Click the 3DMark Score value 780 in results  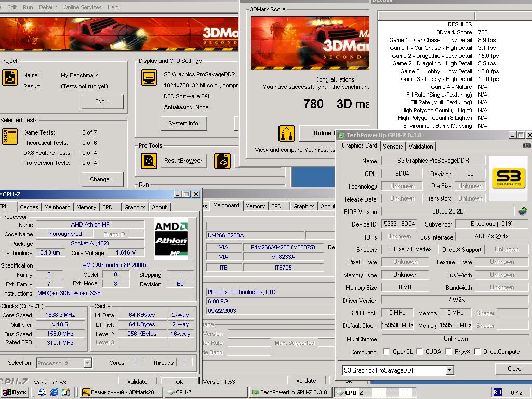483,32
